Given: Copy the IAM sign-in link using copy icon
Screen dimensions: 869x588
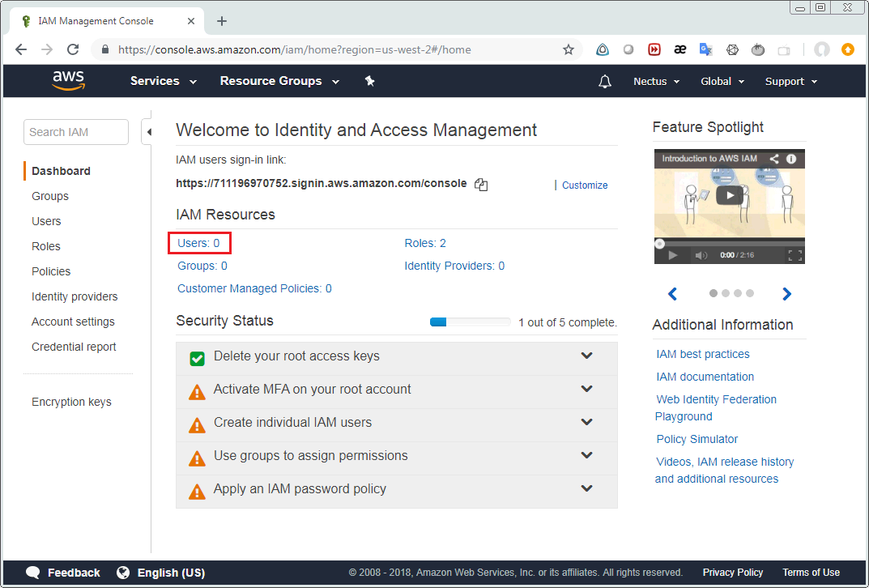Looking at the screenshot, I should pos(481,185).
